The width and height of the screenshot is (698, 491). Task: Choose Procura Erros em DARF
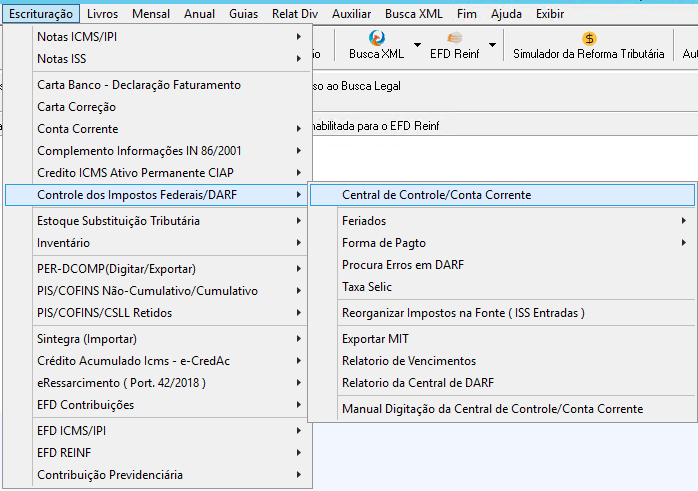point(502,264)
